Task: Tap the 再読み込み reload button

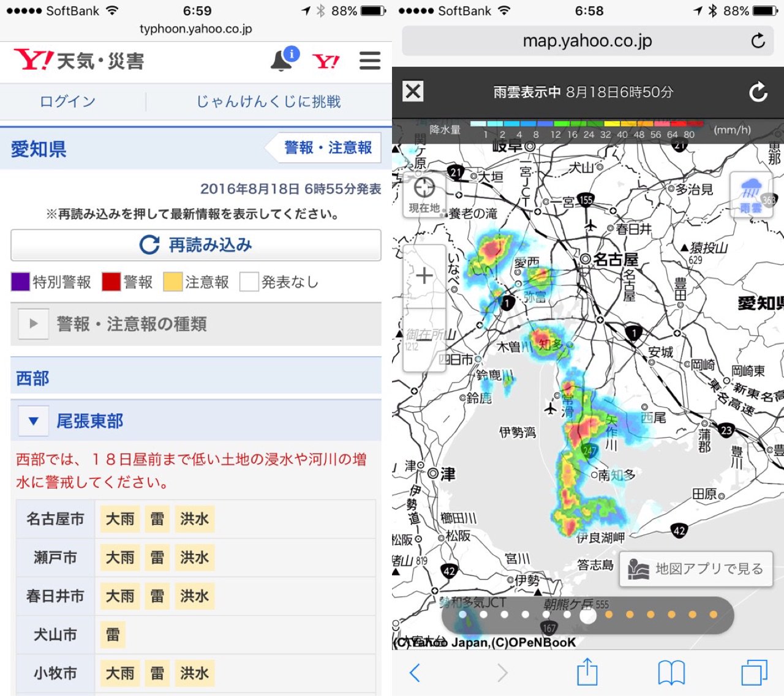Action: pyautogui.click(x=196, y=245)
